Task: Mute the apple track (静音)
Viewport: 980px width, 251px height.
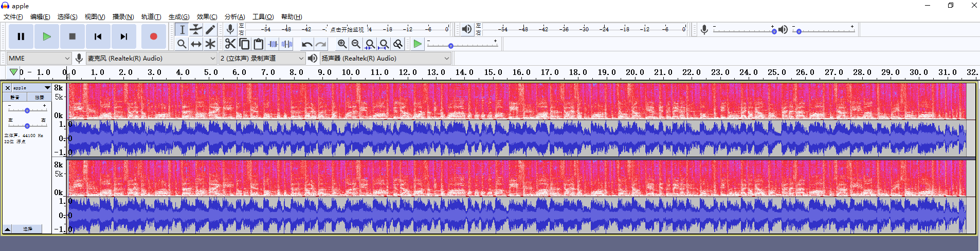Action: coord(15,97)
